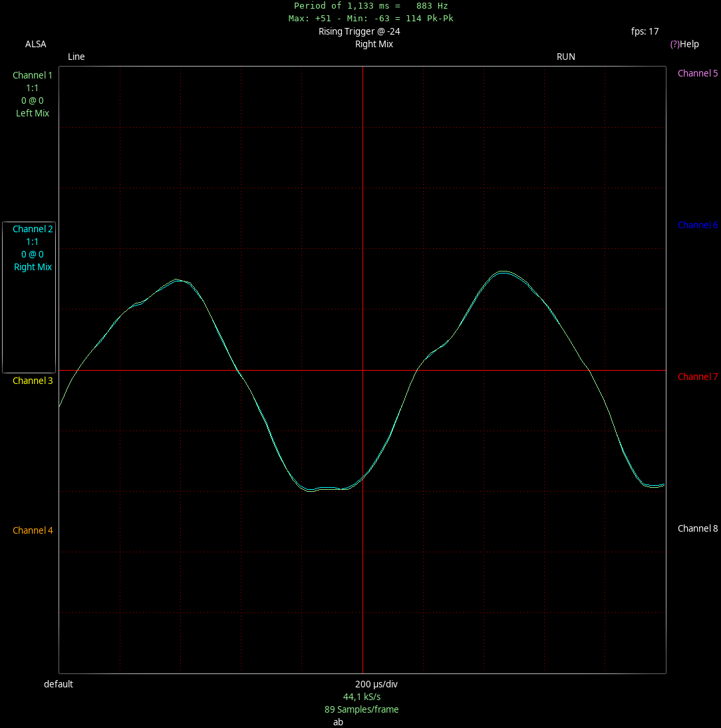Toggle the Line plot mode label

tap(76, 57)
